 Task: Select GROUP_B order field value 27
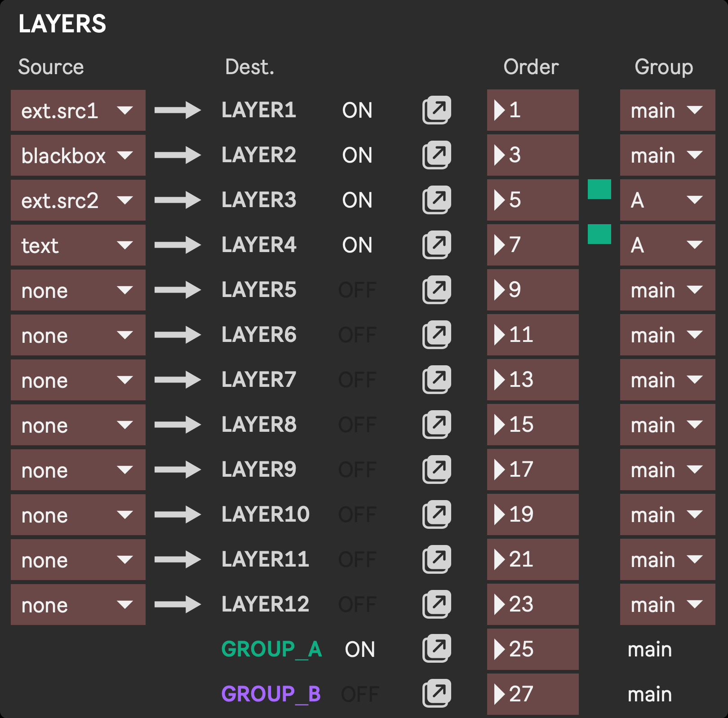pos(533,694)
